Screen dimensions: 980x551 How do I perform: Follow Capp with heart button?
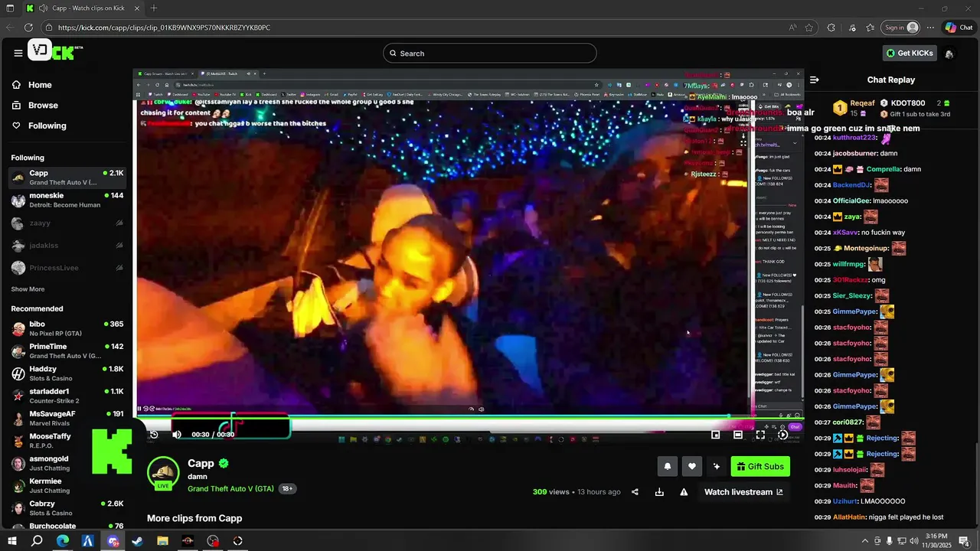coord(692,466)
